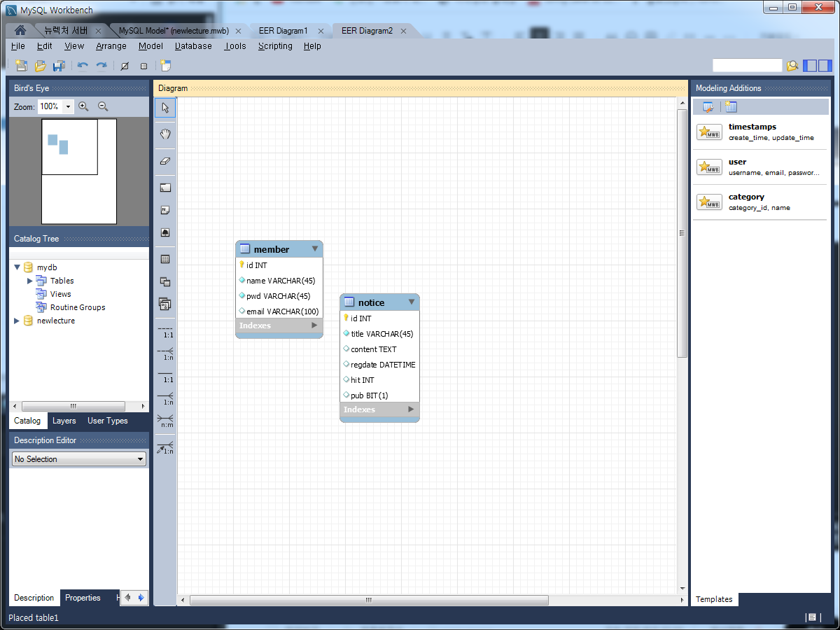Open the home tab icon
This screenshot has height=630, width=840.
(x=20, y=31)
